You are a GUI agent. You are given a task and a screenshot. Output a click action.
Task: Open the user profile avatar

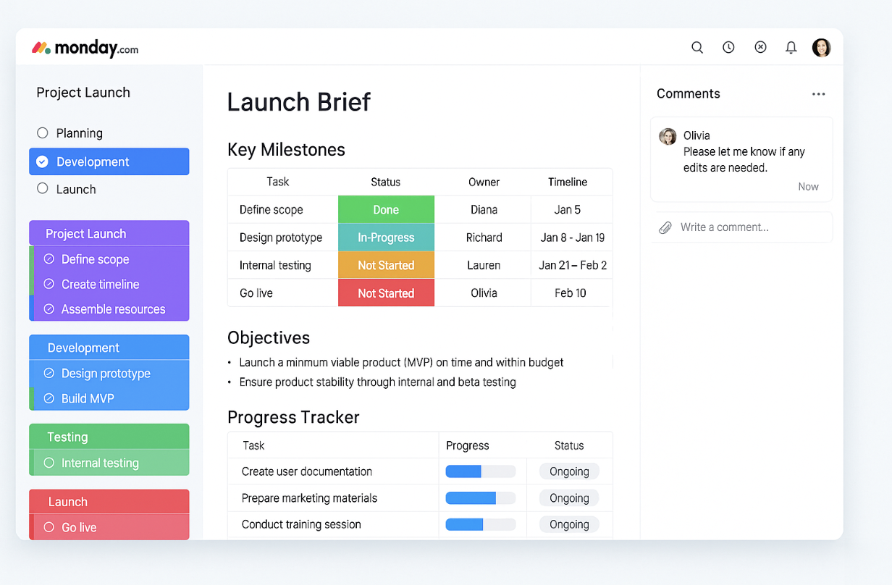pos(821,48)
